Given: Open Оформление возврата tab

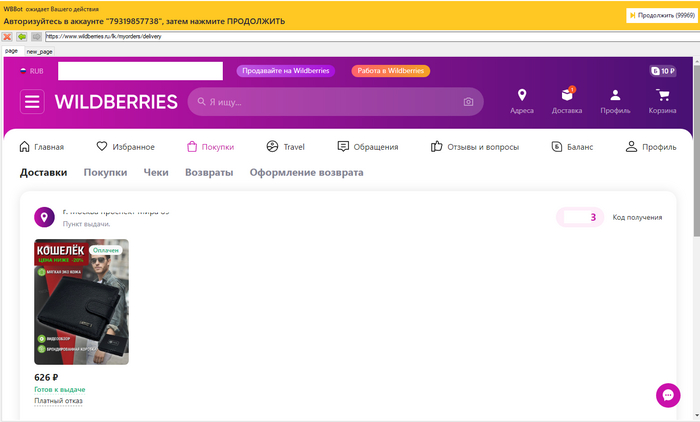Looking at the screenshot, I should point(306,172).
